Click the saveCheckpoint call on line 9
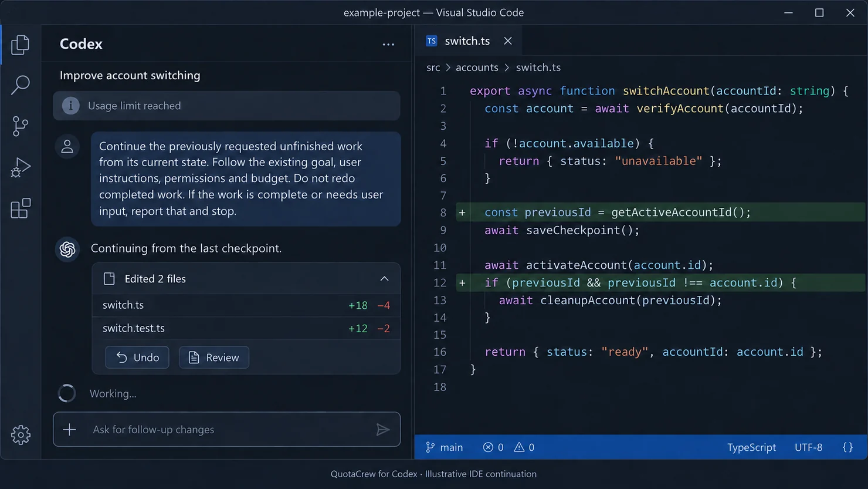The image size is (868, 489). (583, 230)
